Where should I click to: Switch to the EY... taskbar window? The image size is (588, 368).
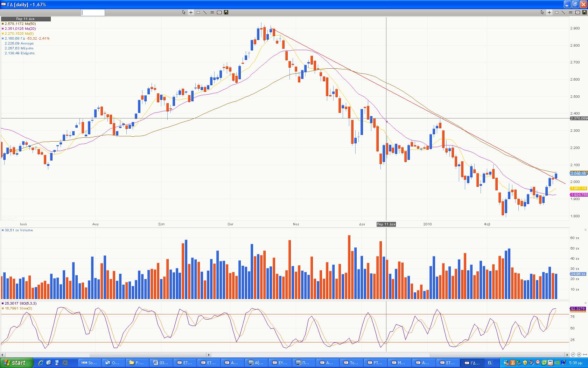pos(281,363)
